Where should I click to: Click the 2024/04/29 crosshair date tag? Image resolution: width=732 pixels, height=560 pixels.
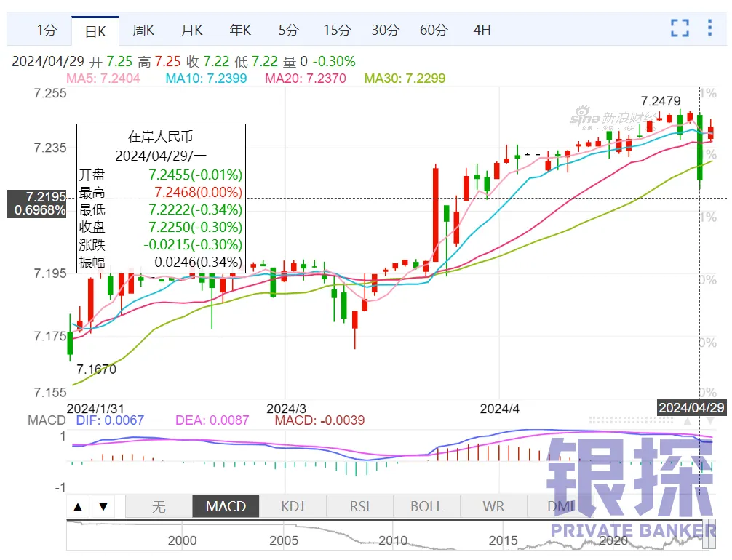[691, 408]
